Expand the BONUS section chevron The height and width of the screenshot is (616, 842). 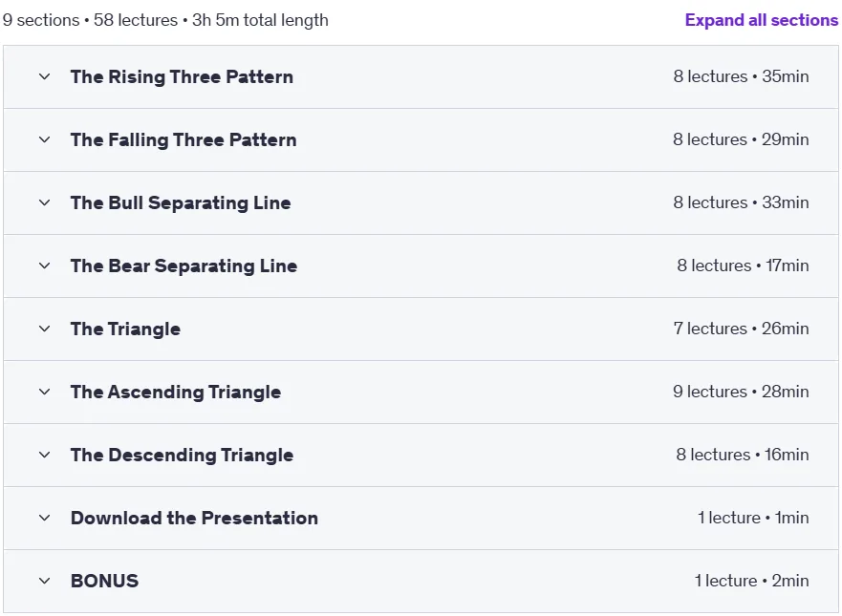tap(45, 581)
